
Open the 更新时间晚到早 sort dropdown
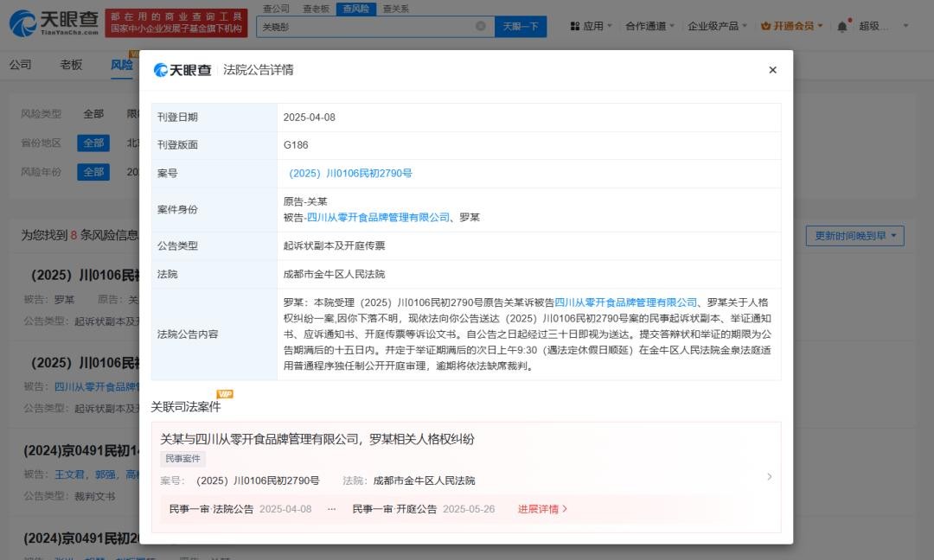point(854,235)
